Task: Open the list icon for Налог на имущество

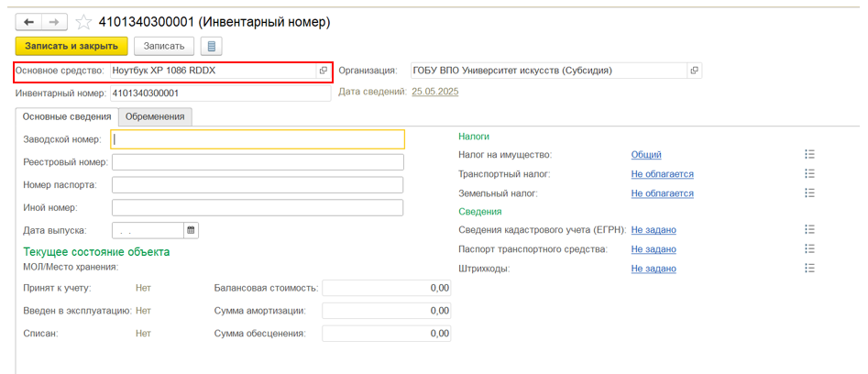Action: (810, 154)
